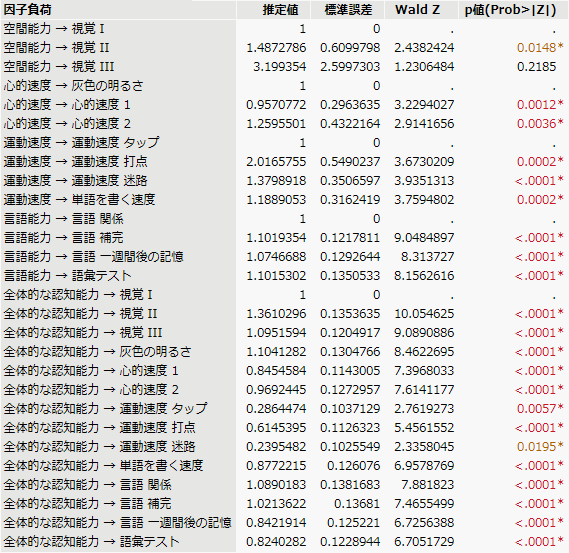Click p-value 0.0195
The image size is (569, 553).
point(540,446)
